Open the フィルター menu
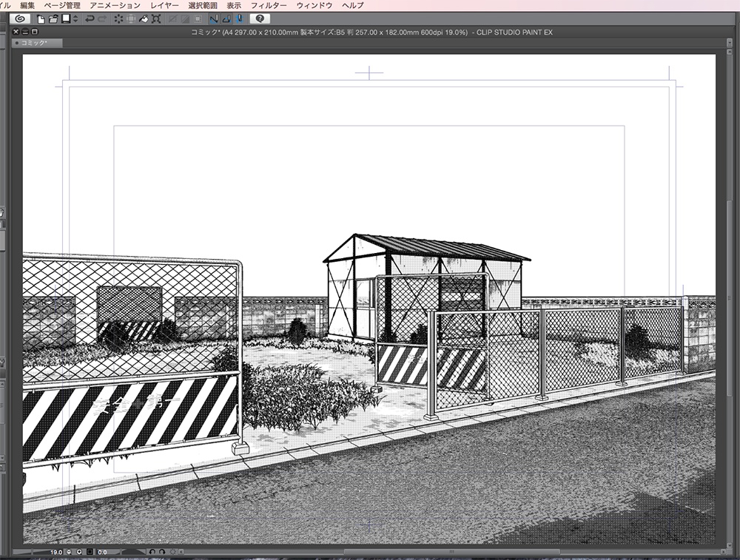 [269, 5]
